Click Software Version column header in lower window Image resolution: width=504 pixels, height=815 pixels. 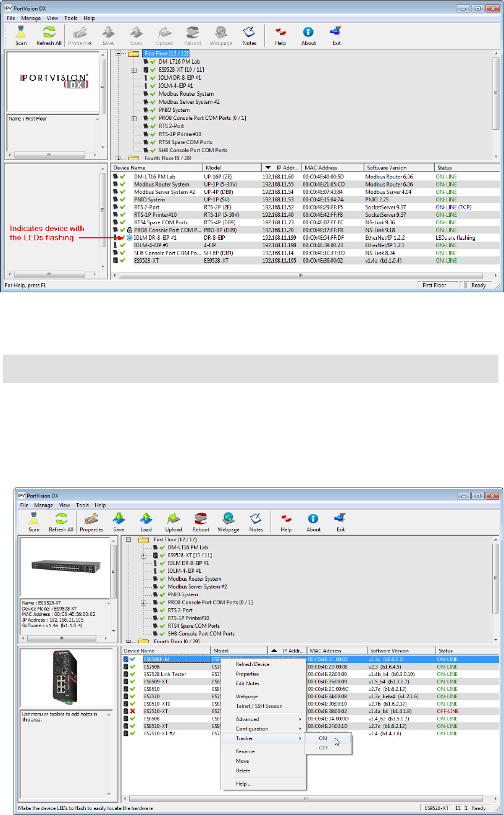tap(401, 651)
